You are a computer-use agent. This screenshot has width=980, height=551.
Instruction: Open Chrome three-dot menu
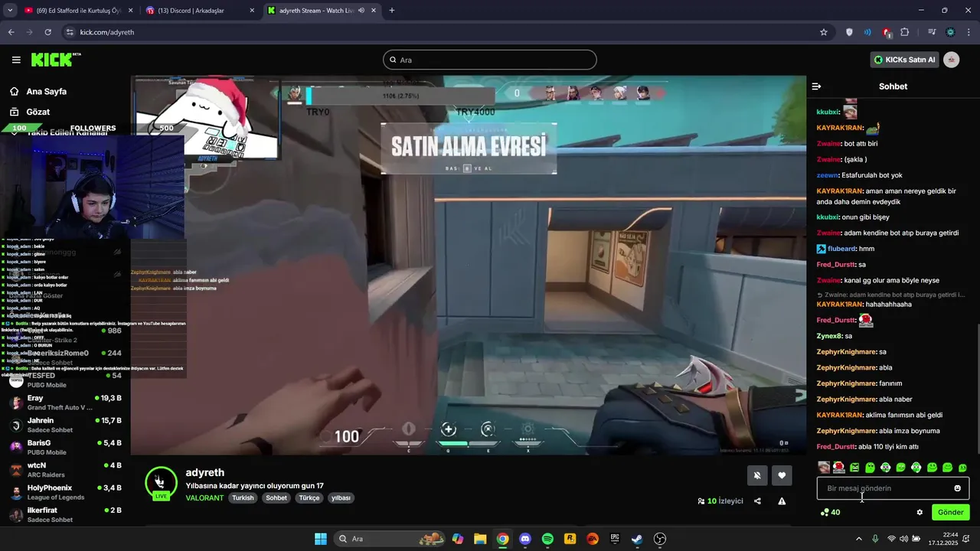pos(969,32)
